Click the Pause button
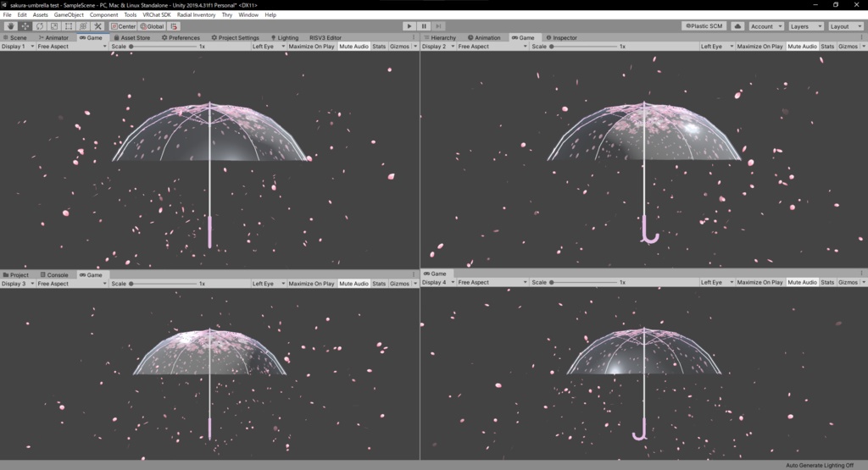 pyautogui.click(x=424, y=26)
